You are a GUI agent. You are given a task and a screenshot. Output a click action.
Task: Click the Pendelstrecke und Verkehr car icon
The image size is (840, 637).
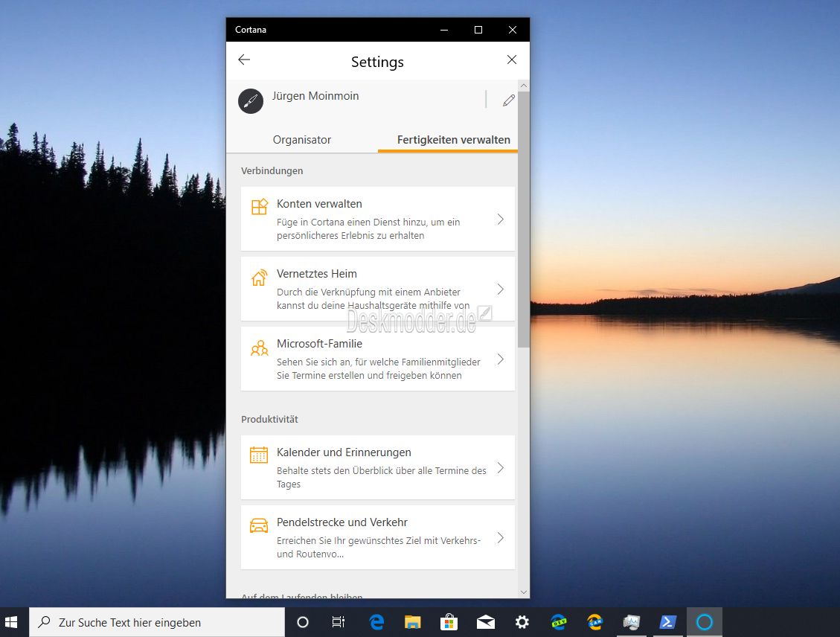tap(259, 525)
